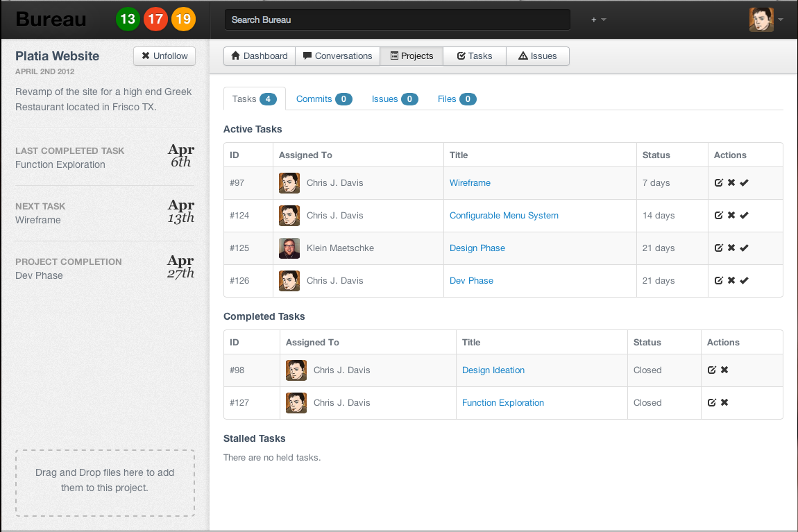Open Tasks in top navigation
Viewport: 798px width, 532px height.
coord(475,56)
